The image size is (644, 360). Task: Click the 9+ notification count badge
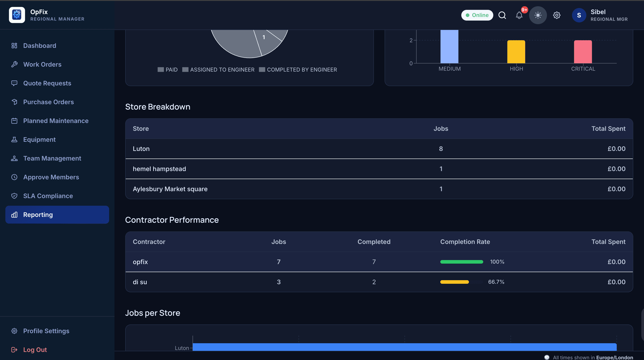(524, 10)
